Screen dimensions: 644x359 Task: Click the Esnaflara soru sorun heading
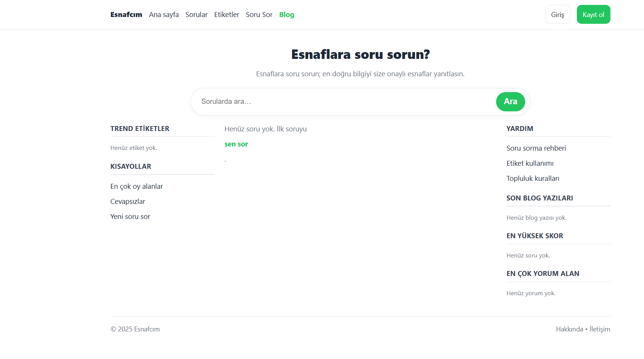click(360, 54)
